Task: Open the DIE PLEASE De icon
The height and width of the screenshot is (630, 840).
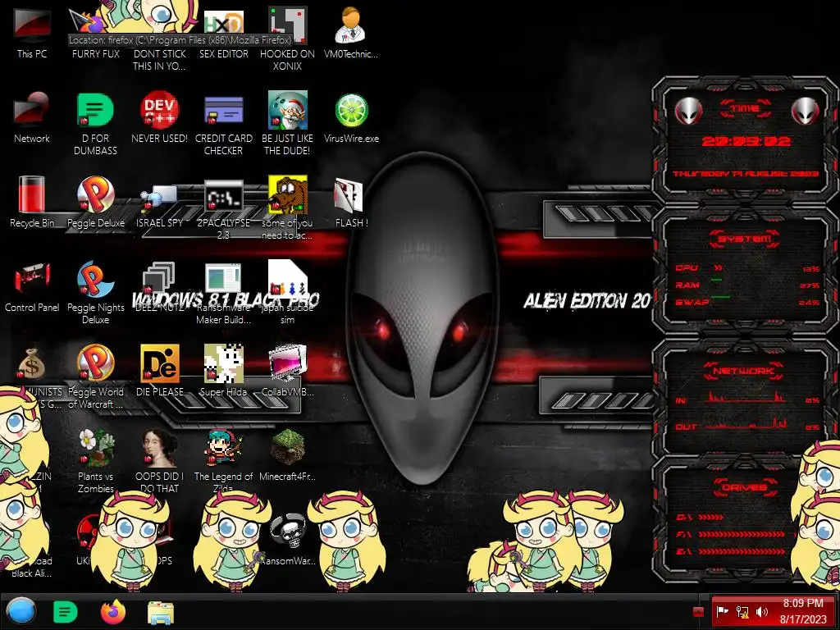Action: pyautogui.click(x=159, y=371)
